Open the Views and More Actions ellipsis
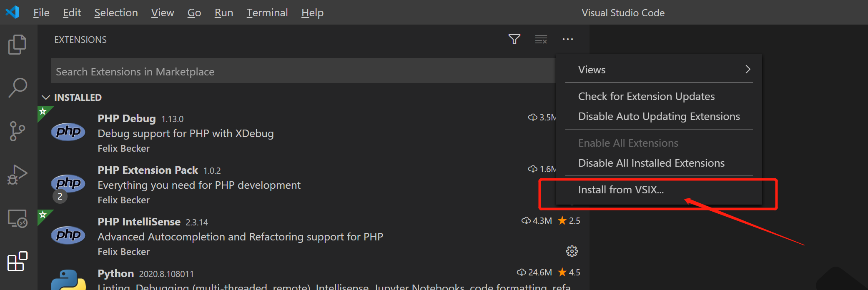The image size is (868, 290). click(x=568, y=40)
